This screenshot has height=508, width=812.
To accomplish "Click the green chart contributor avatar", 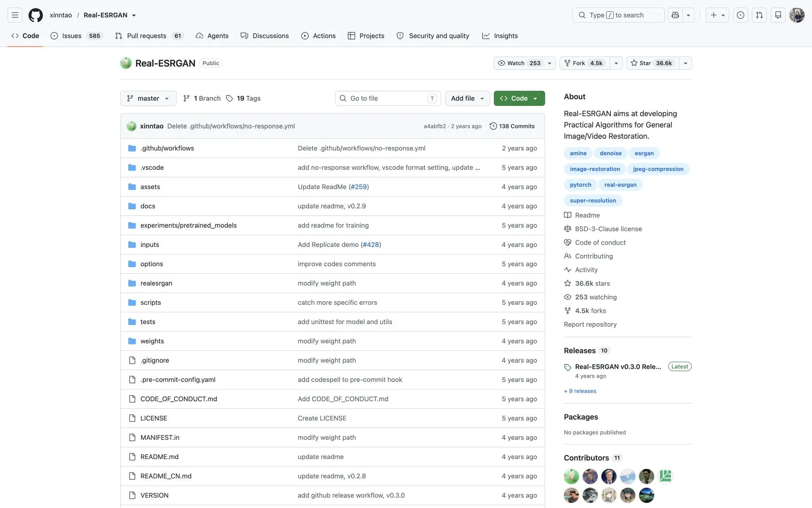I will coord(665,476).
